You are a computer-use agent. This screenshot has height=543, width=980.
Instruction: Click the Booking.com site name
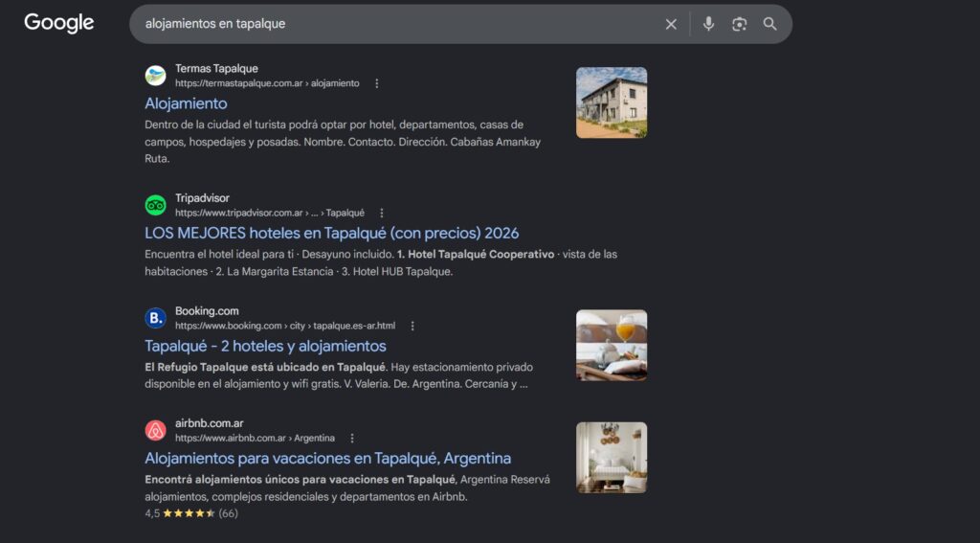coord(207,311)
